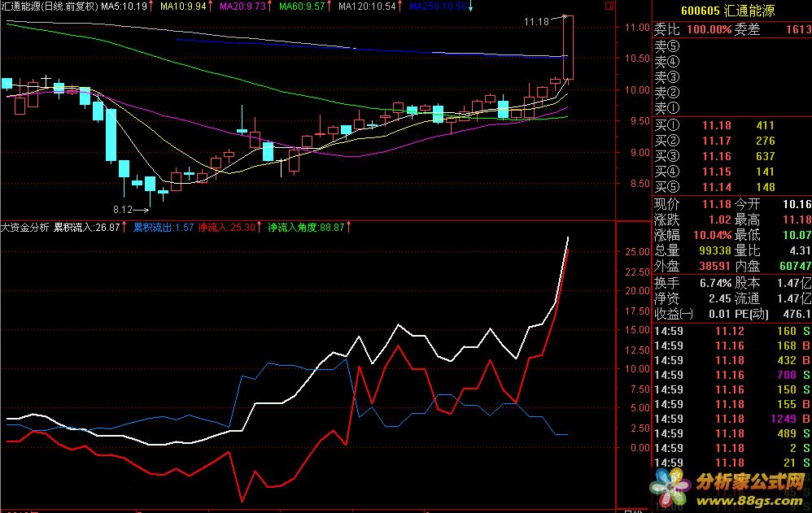Image resolution: width=812 pixels, height=513 pixels.
Task: Select the 卖① ask row
Action: [731, 109]
